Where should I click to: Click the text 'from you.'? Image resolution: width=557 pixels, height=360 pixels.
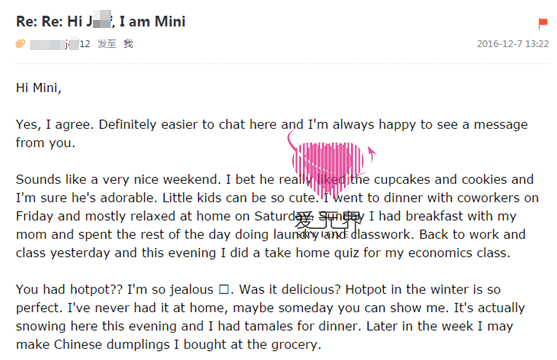click(x=45, y=143)
